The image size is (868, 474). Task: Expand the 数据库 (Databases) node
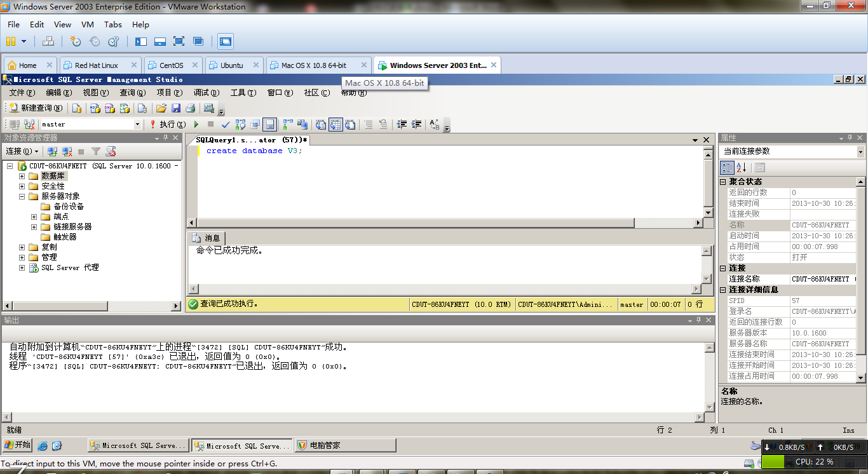coord(22,176)
